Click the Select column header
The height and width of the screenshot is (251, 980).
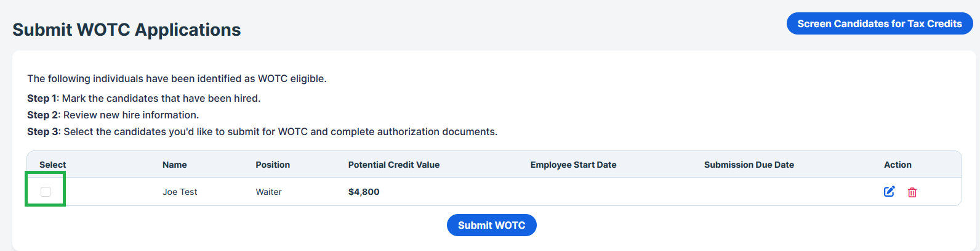[x=52, y=165]
